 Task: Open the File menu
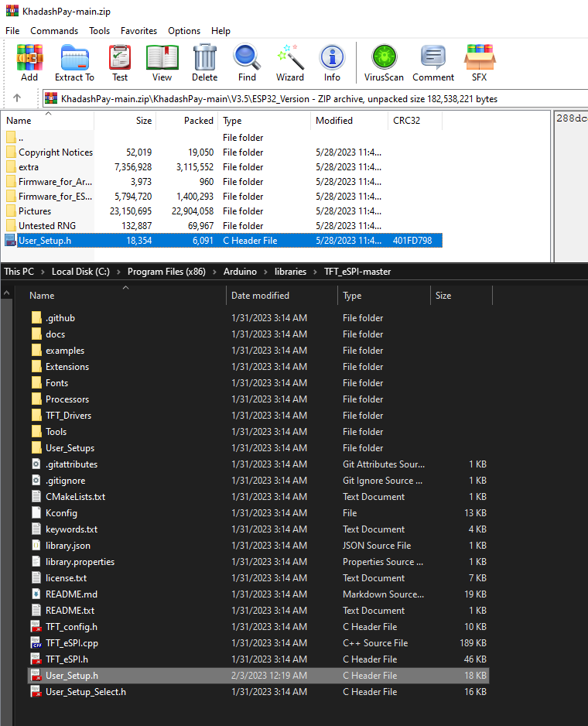click(x=12, y=30)
